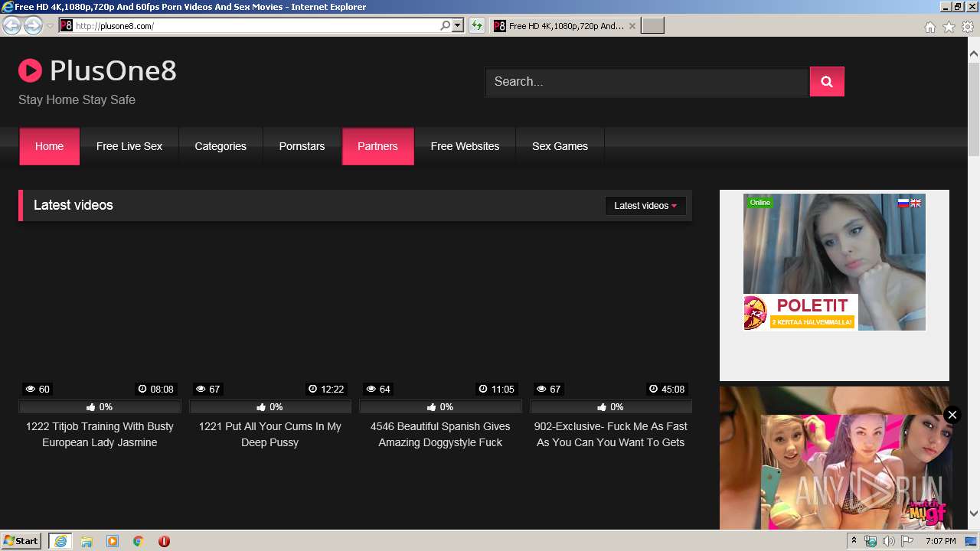Viewport: 980px width, 551px height.
Task: Click the browser Forward arrow button
Action: coord(33,26)
